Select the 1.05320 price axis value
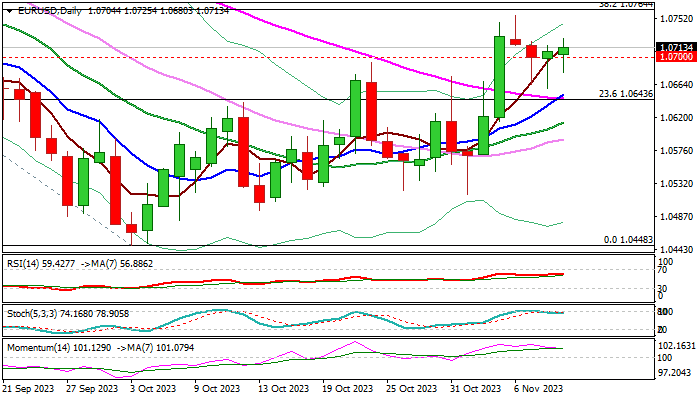The width and height of the screenshot is (700, 400). [676, 184]
